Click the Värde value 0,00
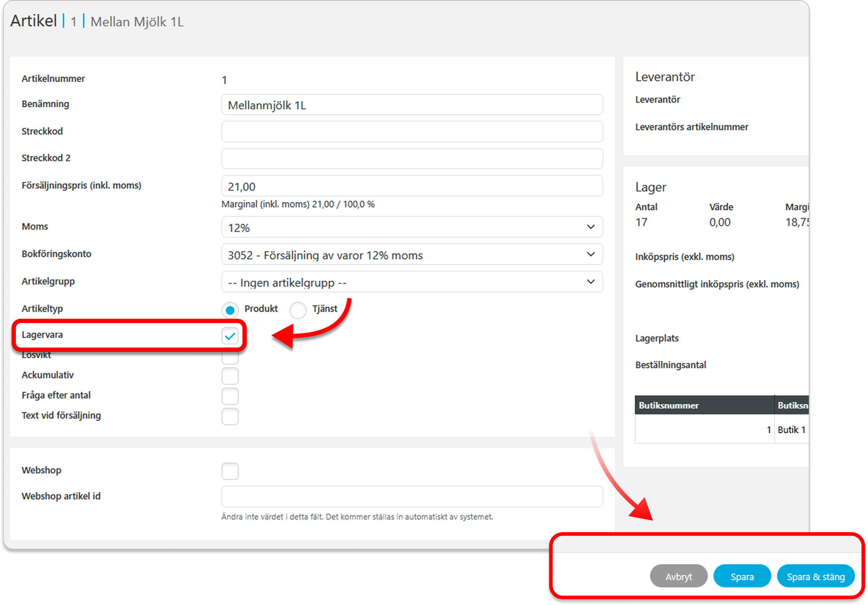The image size is (868, 605). coord(720,222)
